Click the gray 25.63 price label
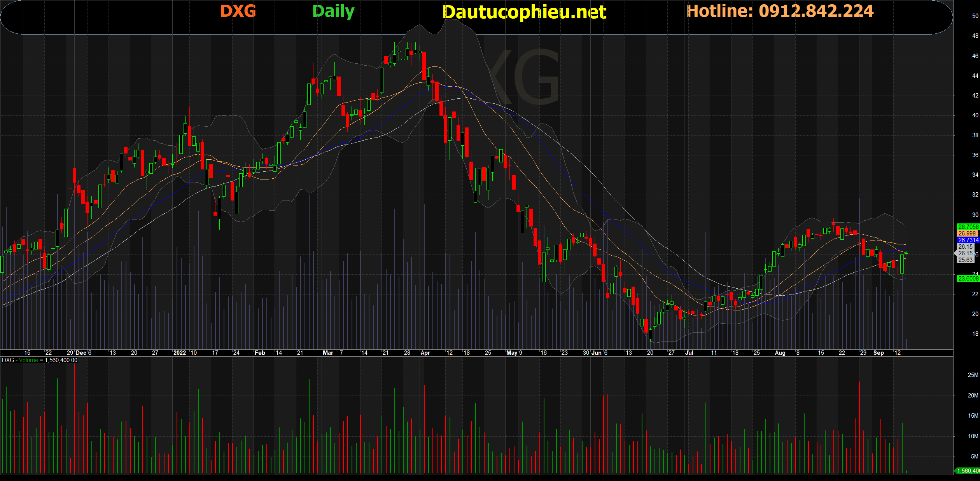 pos(965,260)
